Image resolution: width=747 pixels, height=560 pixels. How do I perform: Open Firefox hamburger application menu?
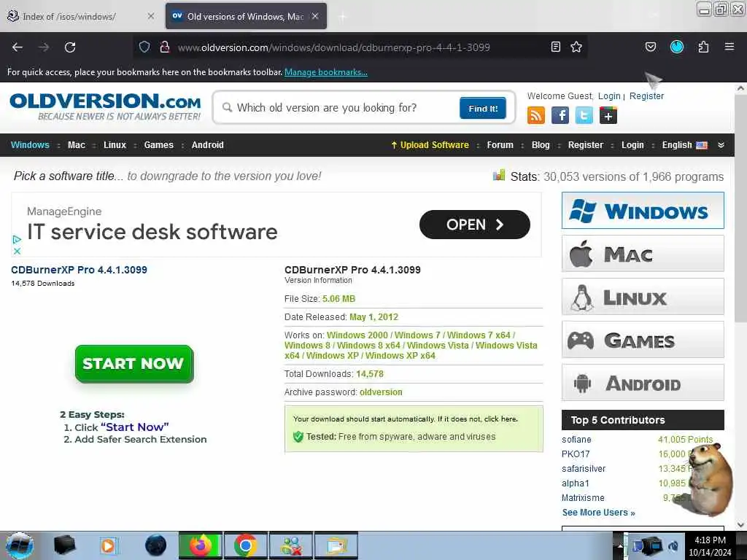tap(729, 47)
